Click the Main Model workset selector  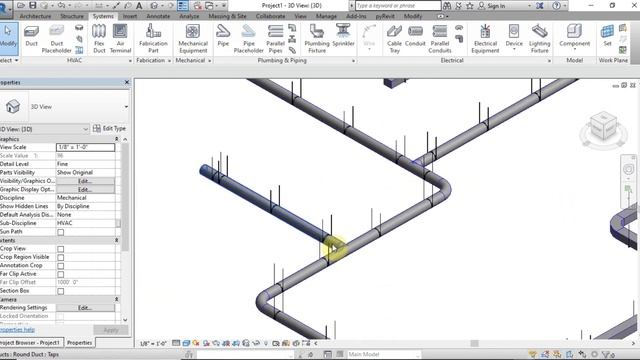coord(383,354)
